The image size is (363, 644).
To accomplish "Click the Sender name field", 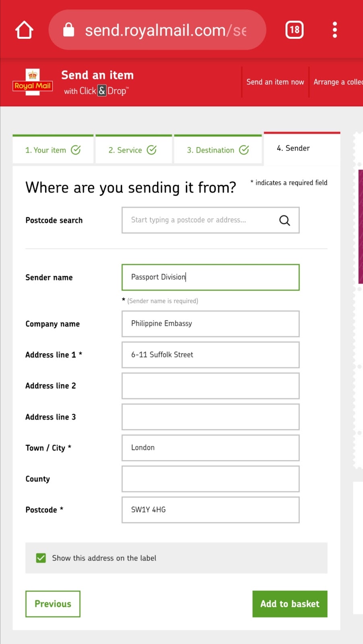I will pos(210,277).
